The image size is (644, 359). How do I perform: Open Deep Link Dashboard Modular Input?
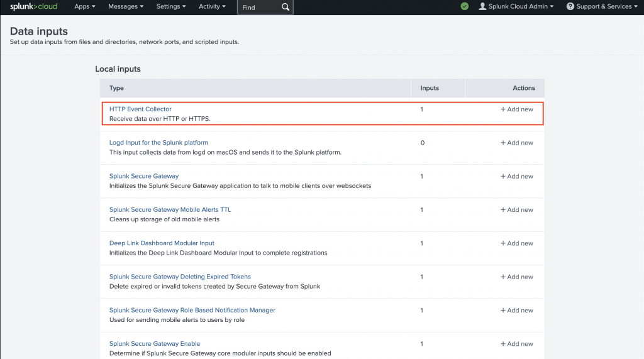[x=162, y=243]
